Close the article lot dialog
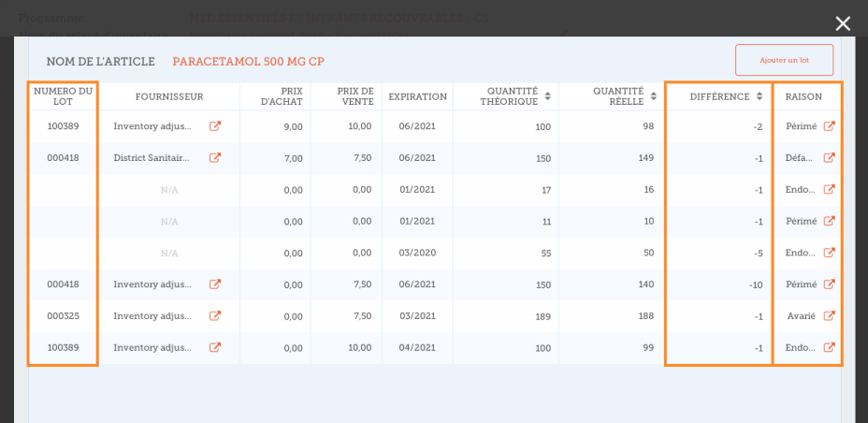Viewport: 868px width, 423px height. [843, 23]
